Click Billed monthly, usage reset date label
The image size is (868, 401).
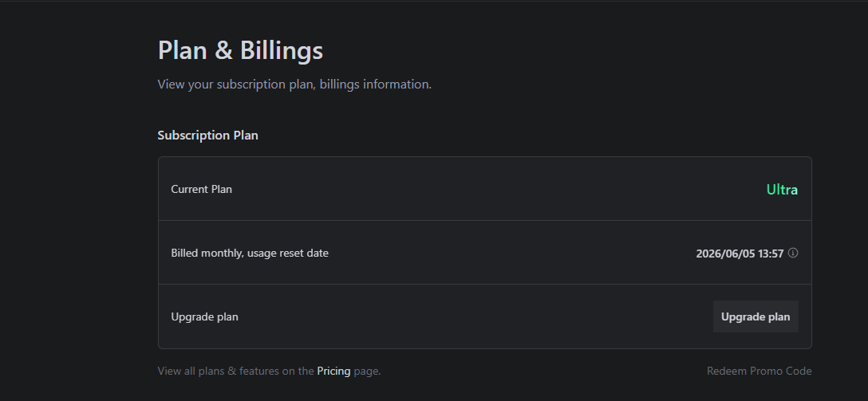point(250,254)
